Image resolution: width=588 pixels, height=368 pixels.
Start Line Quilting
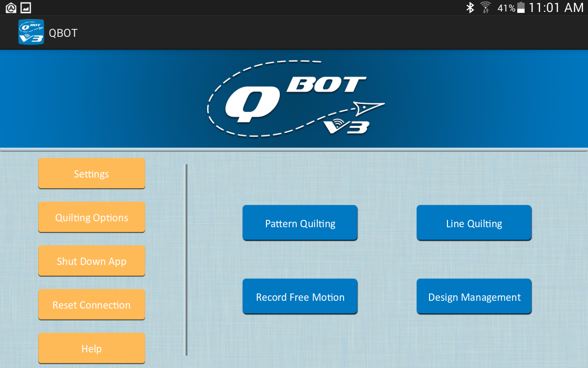(x=474, y=223)
